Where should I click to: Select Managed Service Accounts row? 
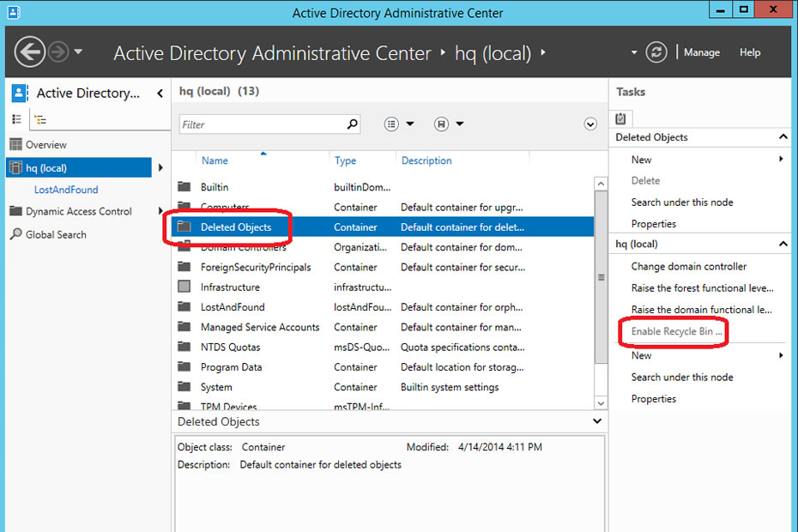coord(383,327)
